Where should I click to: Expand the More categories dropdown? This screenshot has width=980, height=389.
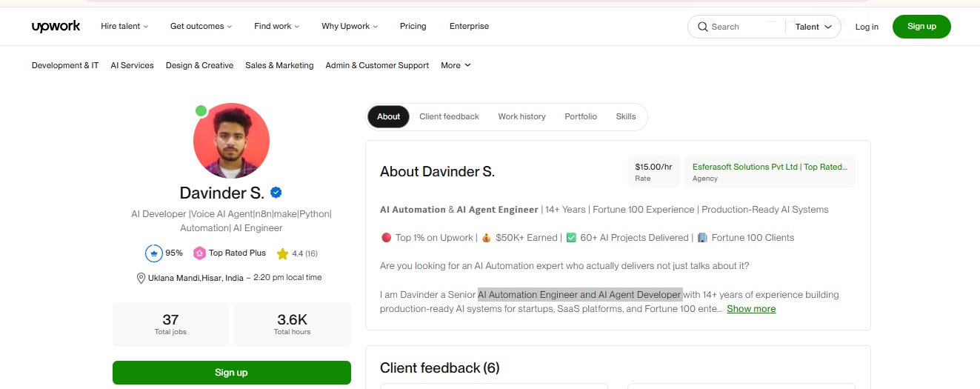(x=456, y=65)
